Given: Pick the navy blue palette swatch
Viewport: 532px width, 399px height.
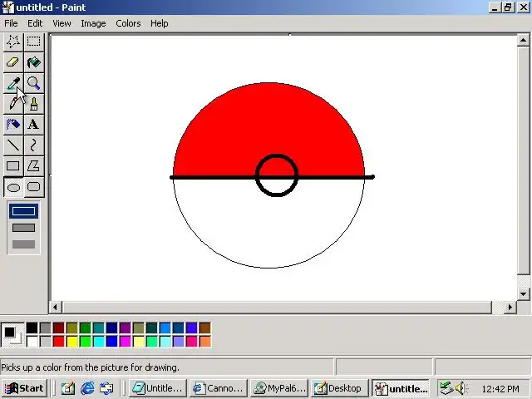Looking at the screenshot, I should pos(111,328).
